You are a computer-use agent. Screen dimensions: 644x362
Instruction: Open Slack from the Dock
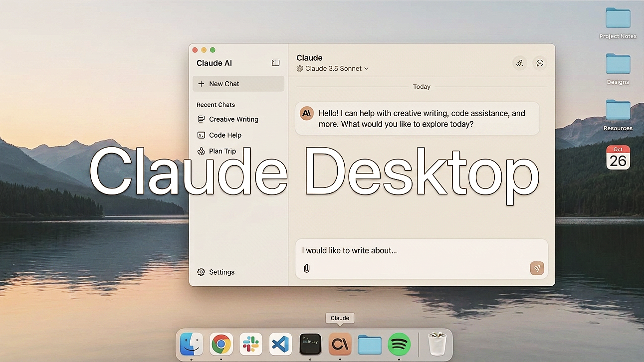pyautogui.click(x=250, y=344)
